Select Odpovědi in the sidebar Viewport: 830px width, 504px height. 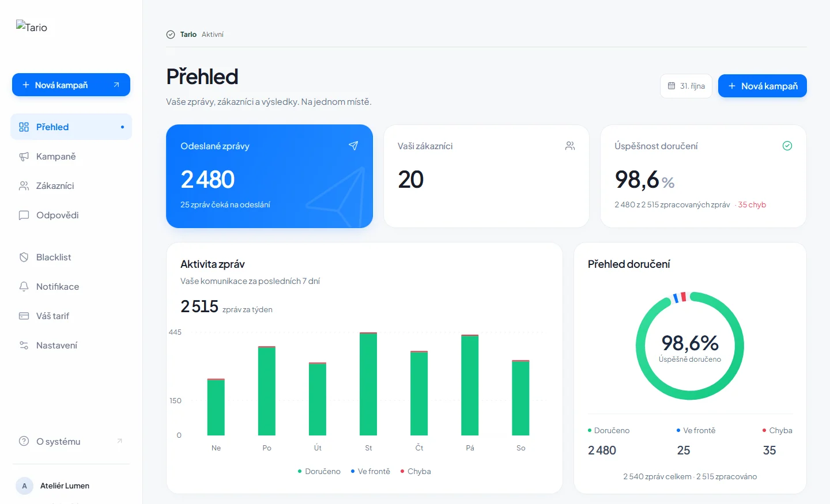71,215
